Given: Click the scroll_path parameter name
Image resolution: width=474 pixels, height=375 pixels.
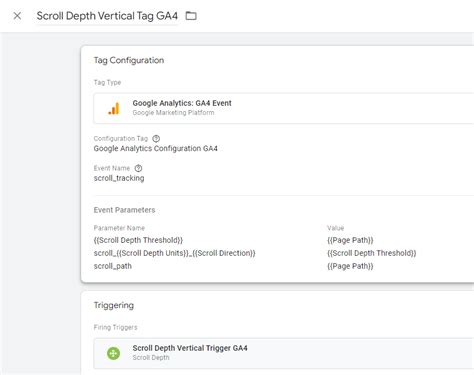Looking at the screenshot, I should click(x=113, y=266).
